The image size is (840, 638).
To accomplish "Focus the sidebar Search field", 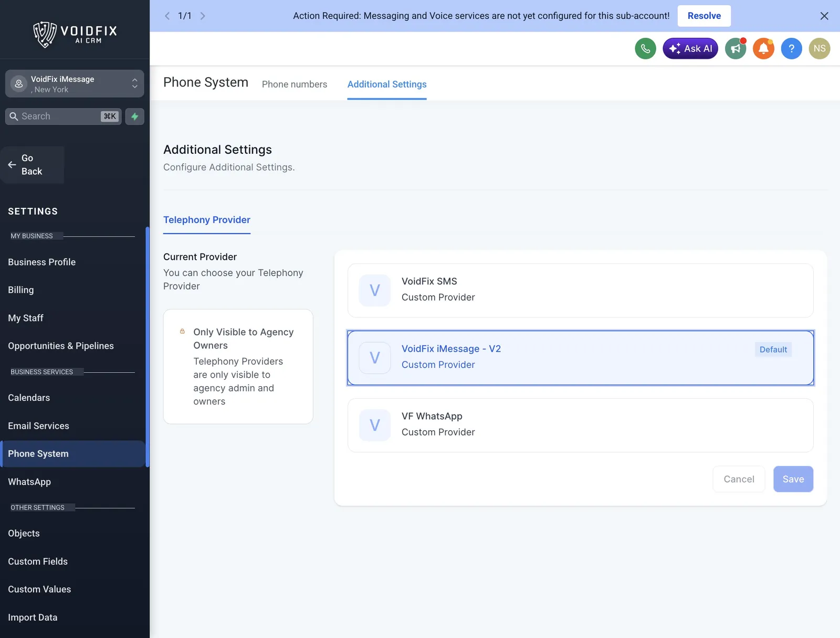I will 64,116.
